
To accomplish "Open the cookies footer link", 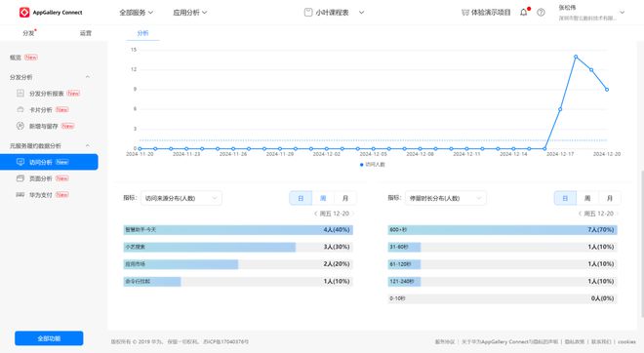I will (626, 341).
